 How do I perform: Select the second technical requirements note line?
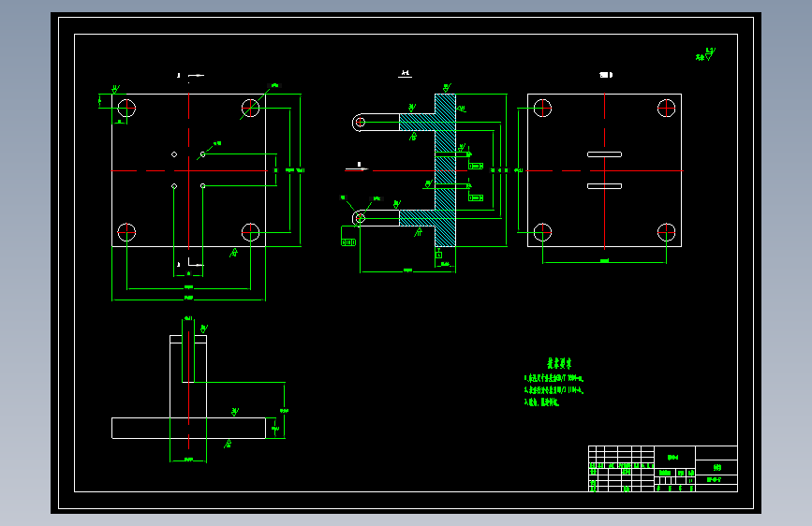(554, 390)
